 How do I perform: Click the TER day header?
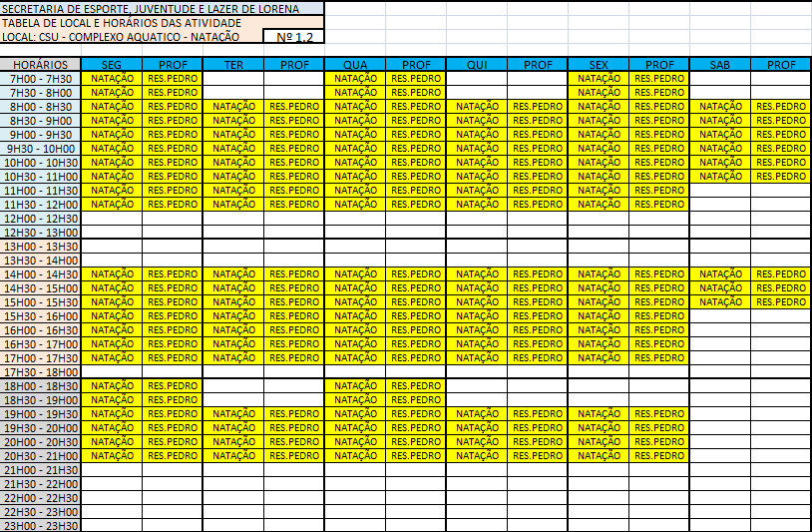click(x=233, y=65)
